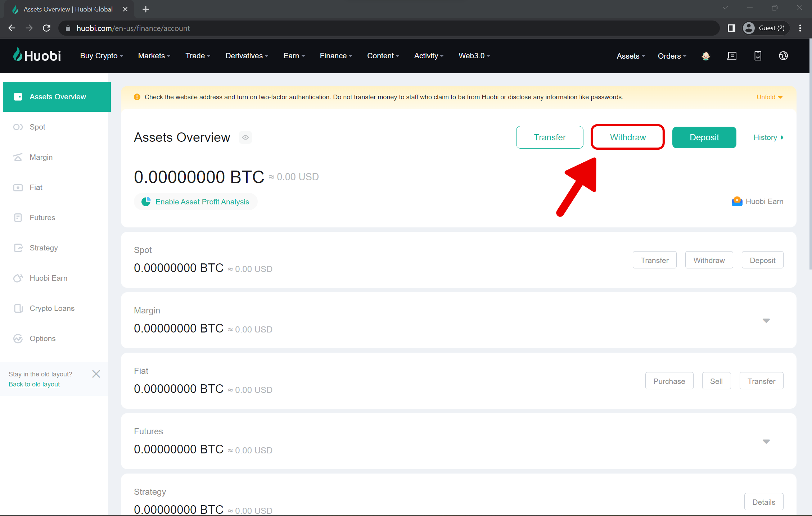Open the user avatar profile icon
The width and height of the screenshot is (812, 516).
coord(705,56)
